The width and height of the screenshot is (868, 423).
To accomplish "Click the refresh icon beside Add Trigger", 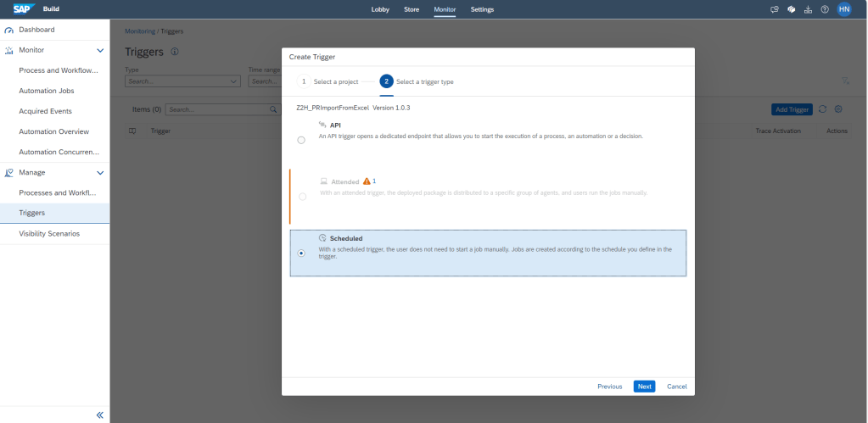I will point(822,109).
